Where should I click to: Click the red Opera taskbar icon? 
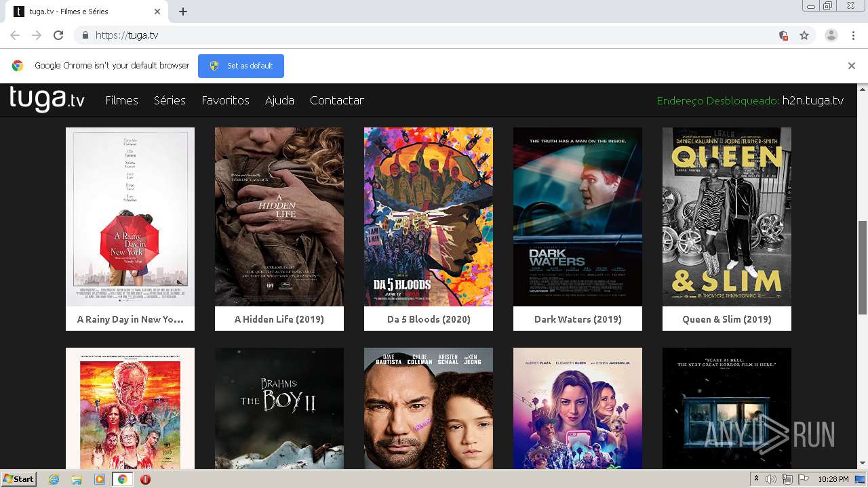pyautogui.click(x=145, y=479)
